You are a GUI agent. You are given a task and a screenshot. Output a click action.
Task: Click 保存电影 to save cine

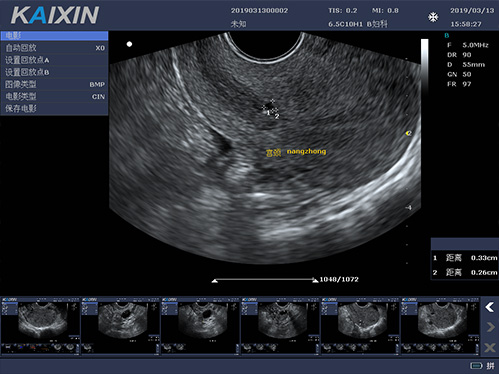pos(54,108)
